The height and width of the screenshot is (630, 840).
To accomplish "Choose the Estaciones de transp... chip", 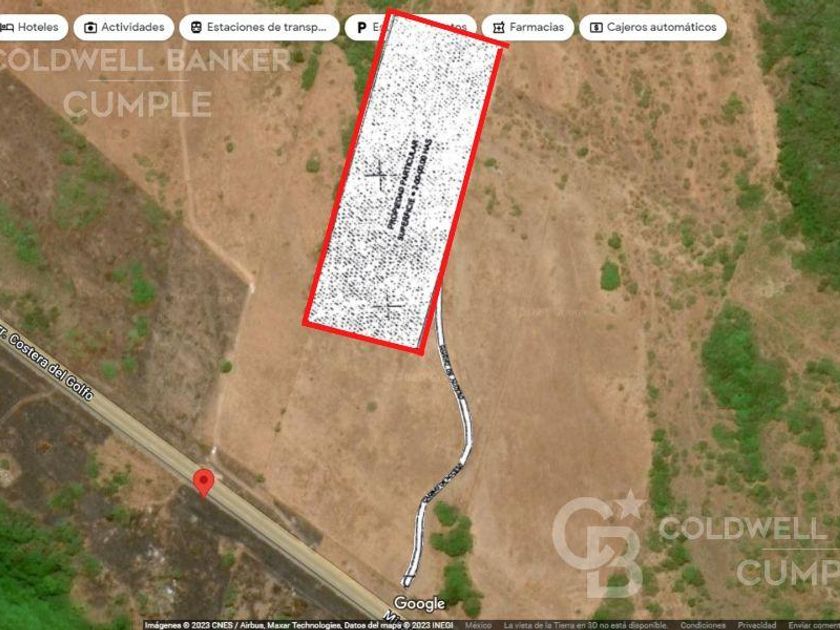I will click(x=259, y=27).
